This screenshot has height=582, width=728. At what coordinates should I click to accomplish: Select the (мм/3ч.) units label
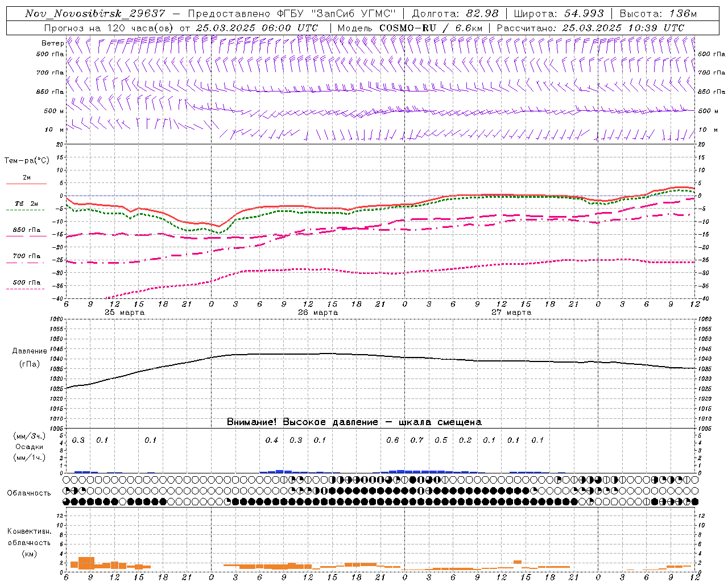(30, 436)
